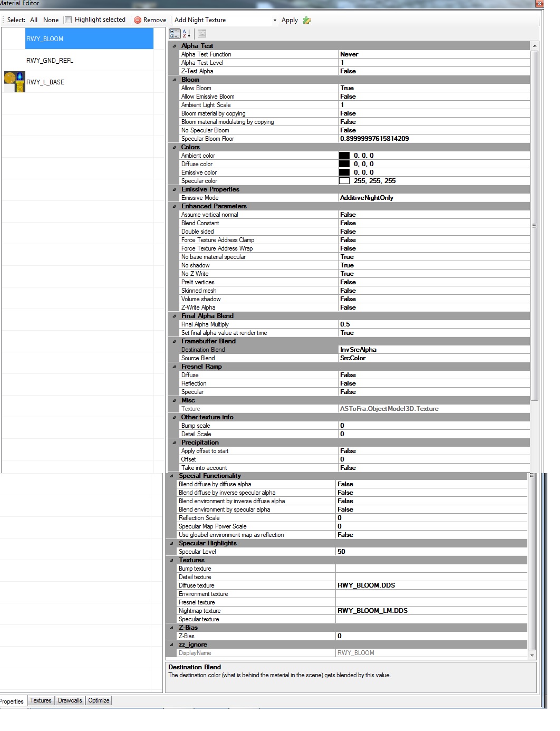Click the Alphabetical sort icon
The image size is (560, 731).
click(187, 34)
